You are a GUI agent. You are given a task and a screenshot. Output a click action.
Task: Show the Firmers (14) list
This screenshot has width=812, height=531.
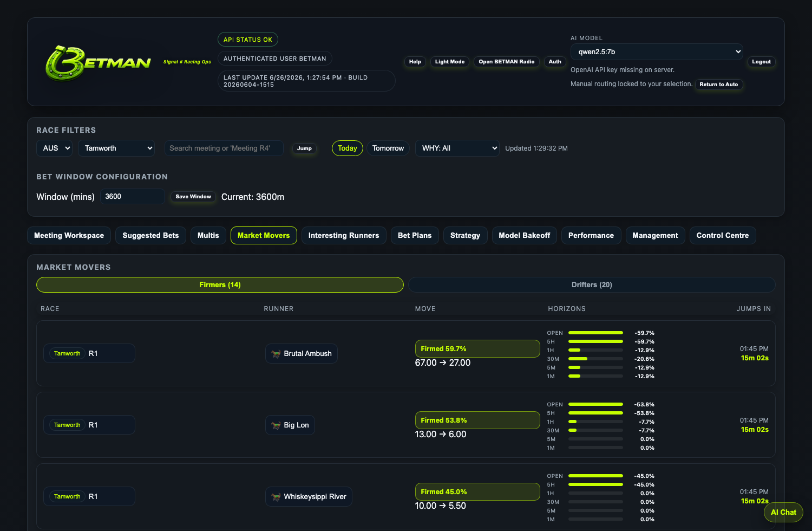220,284
